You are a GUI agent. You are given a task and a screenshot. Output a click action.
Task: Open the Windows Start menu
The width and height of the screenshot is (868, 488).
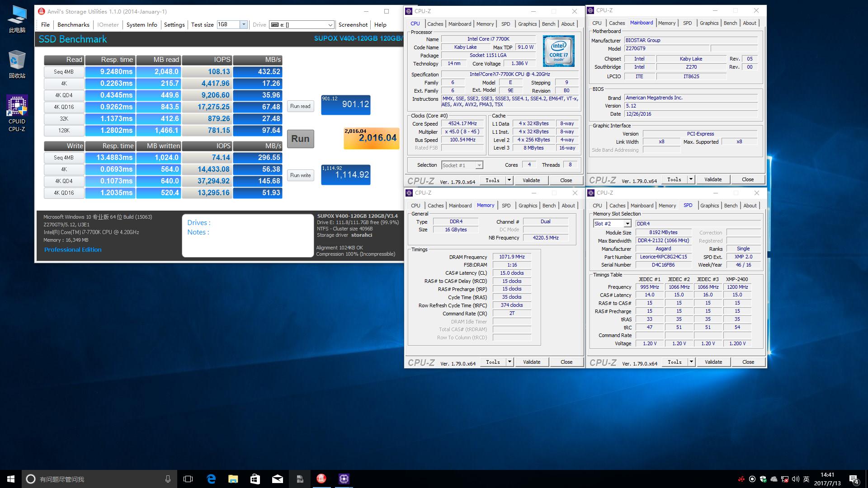[x=11, y=479]
